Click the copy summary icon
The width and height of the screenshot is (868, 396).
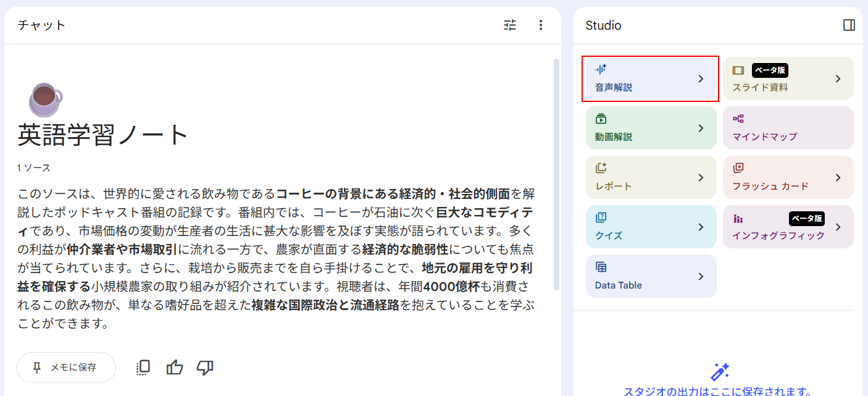tap(143, 368)
